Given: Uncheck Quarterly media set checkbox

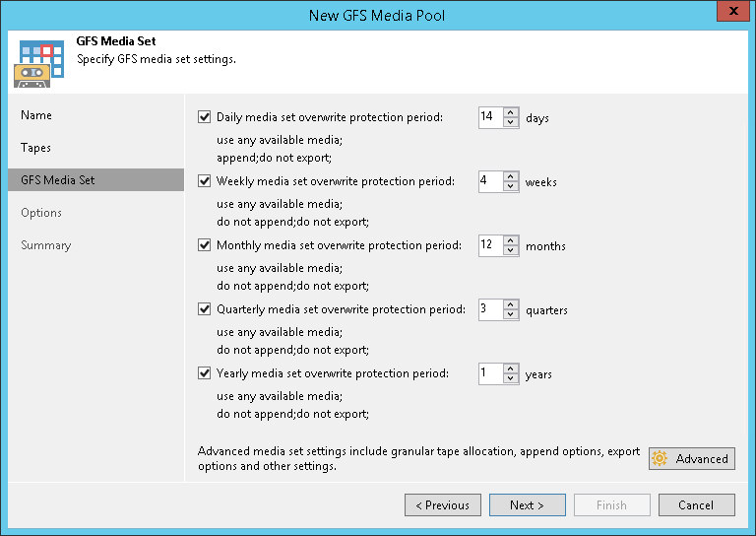Looking at the screenshot, I should 205,309.
